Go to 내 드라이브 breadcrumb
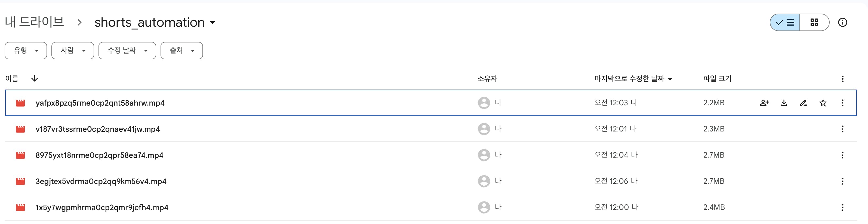 coord(34,22)
